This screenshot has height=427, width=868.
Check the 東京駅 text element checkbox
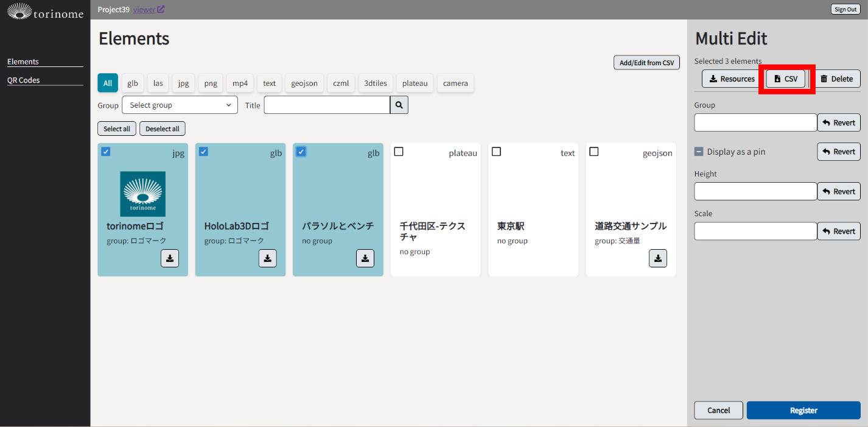tap(496, 152)
